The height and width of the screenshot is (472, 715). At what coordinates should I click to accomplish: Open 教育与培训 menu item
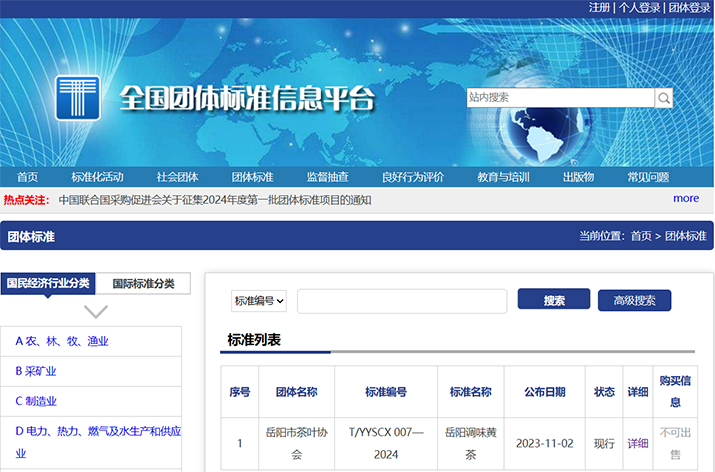click(x=503, y=177)
